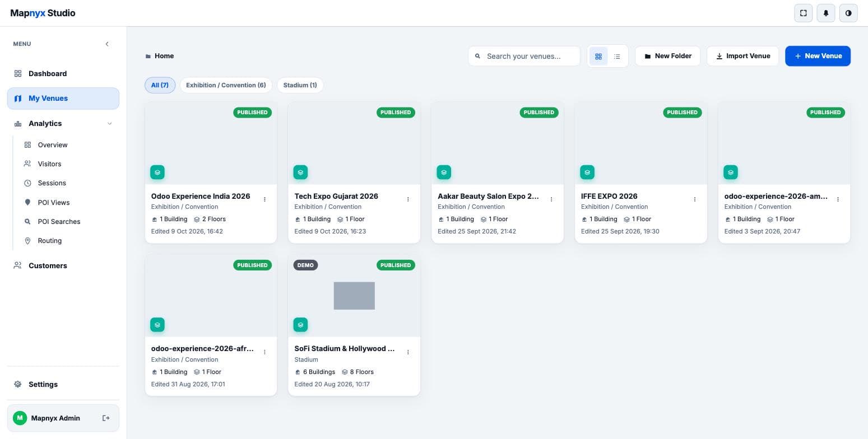Screen dimensions: 868x439
Task: Click the logout icon beside Mapnyx Admin
Action: point(106,418)
